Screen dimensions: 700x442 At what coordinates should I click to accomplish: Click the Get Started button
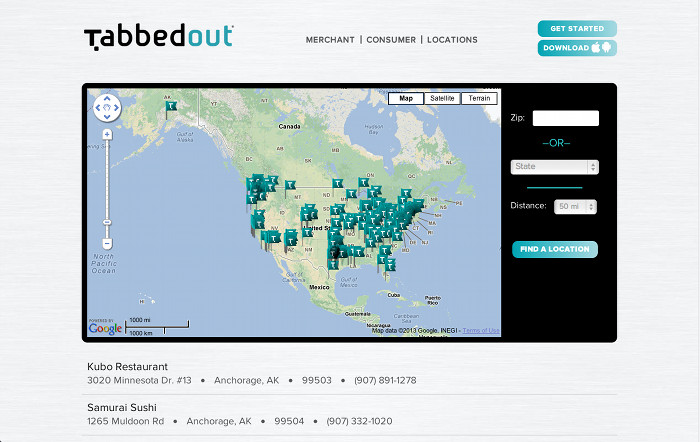tap(577, 29)
